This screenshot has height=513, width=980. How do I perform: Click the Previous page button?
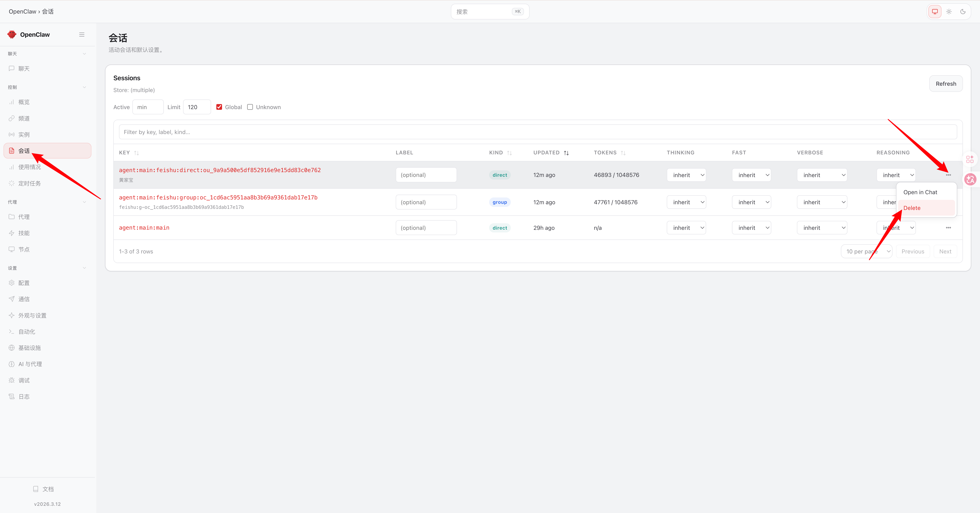pyautogui.click(x=913, y=251)
